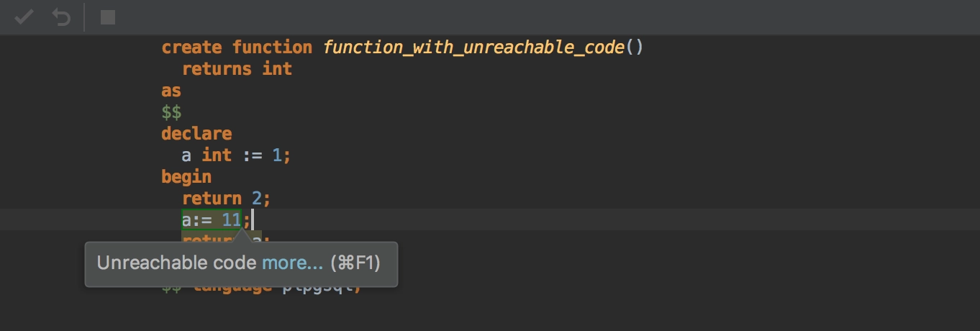Click the highlighted "a:=" unreachable statement
The image size is (980, 331).
196,219
